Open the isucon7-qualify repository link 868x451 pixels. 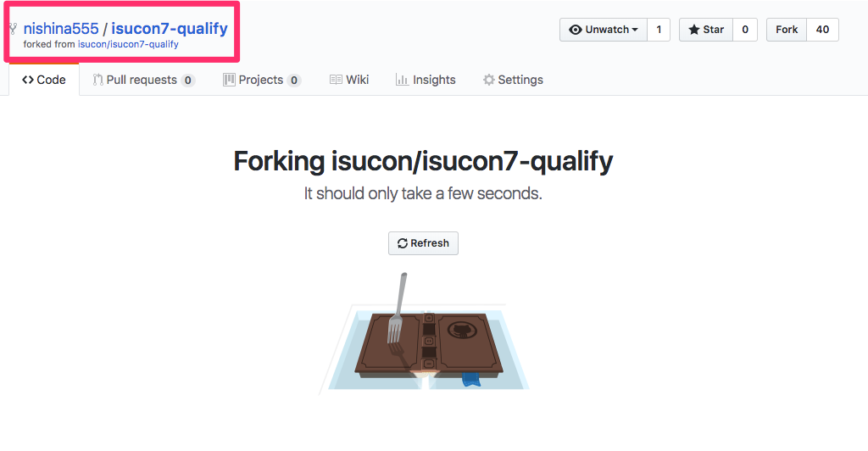pos(170,29)
